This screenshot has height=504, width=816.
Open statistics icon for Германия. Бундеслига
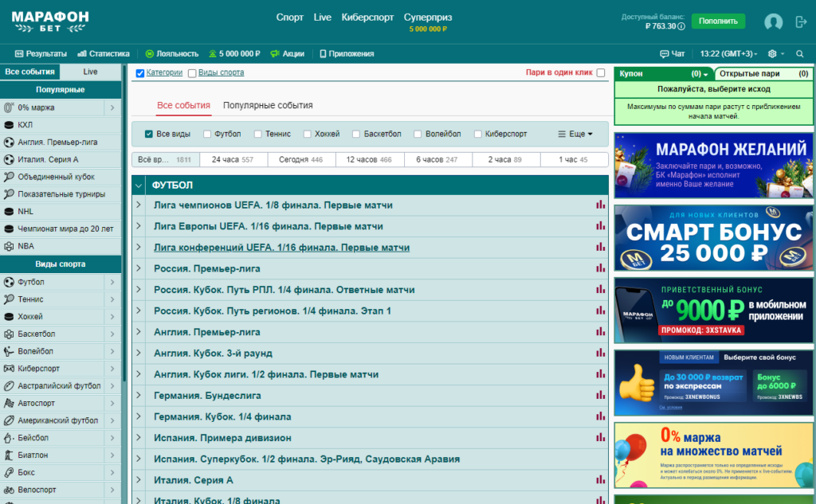[601, 395]
